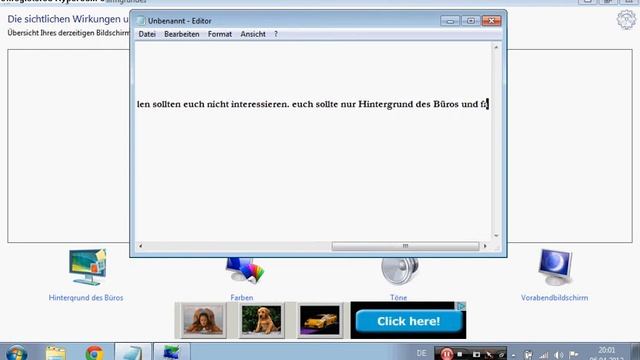
Task: Click the girl photo ad thumbnail
Action: pos(203,320)
